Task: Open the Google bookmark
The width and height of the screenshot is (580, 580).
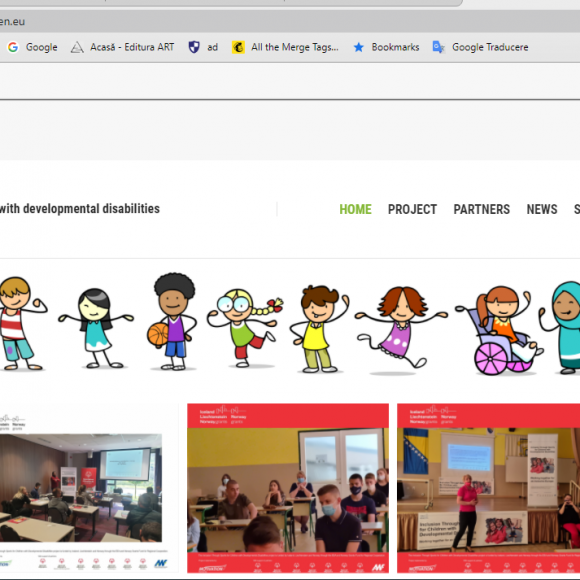Action: click(33, 47)
